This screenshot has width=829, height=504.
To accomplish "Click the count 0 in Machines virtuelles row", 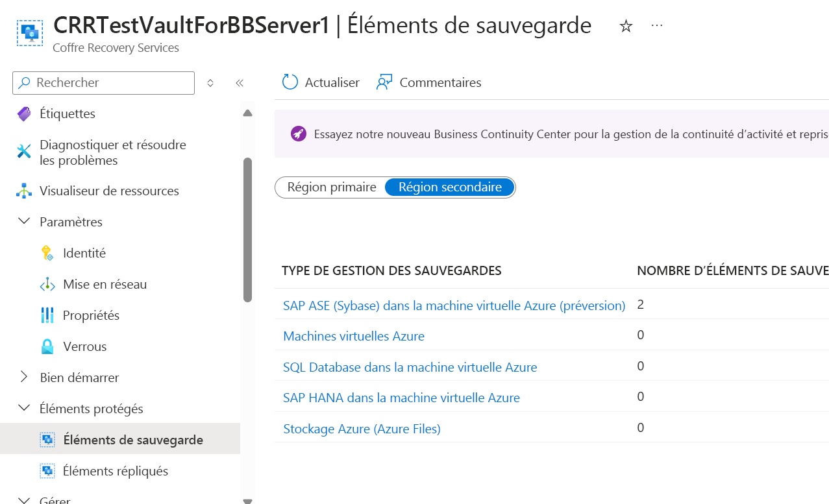I will tap(641, 335).
